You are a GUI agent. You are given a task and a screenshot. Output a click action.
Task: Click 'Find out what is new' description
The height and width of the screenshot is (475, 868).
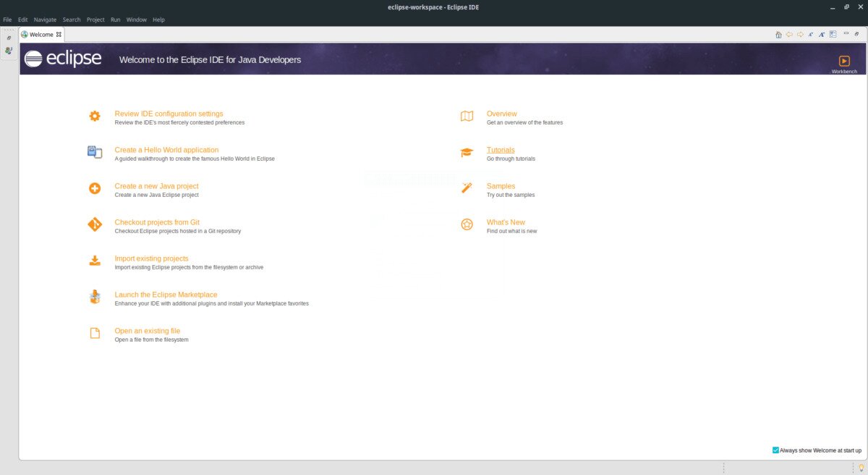point(512,231)
